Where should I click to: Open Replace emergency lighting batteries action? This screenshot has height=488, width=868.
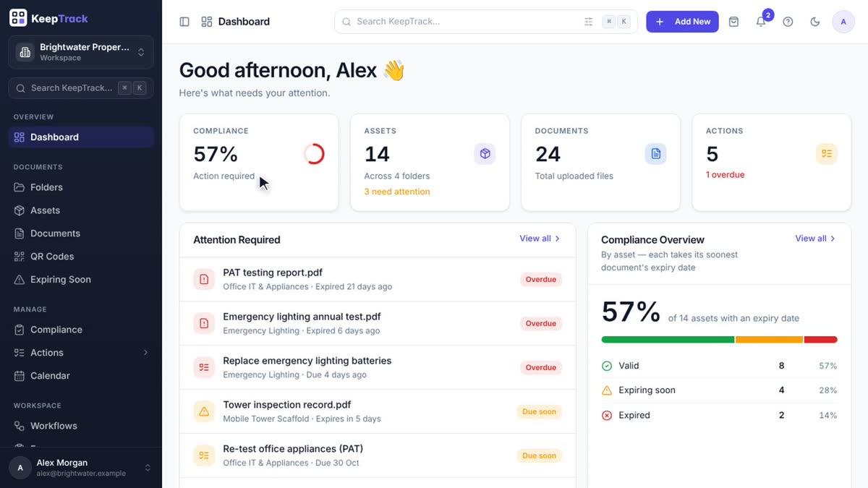point(378,367)
